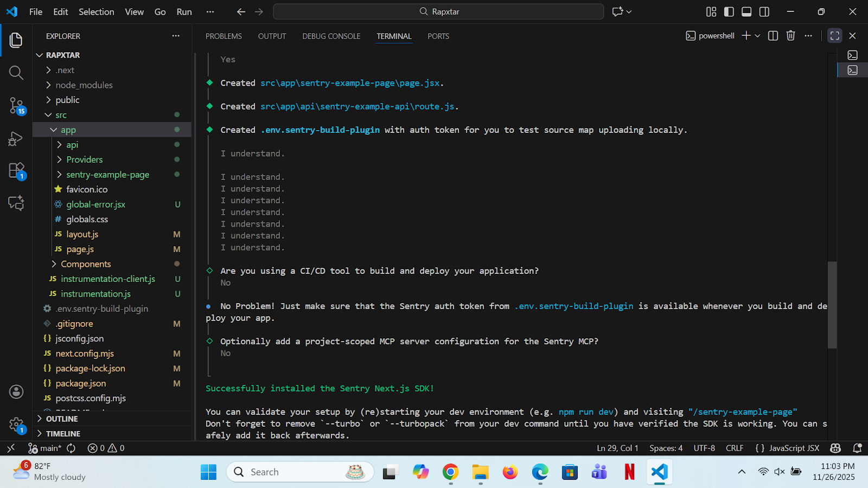Maximize the terminal panel
Screen dimensions: 868x488
coord(834,35)
